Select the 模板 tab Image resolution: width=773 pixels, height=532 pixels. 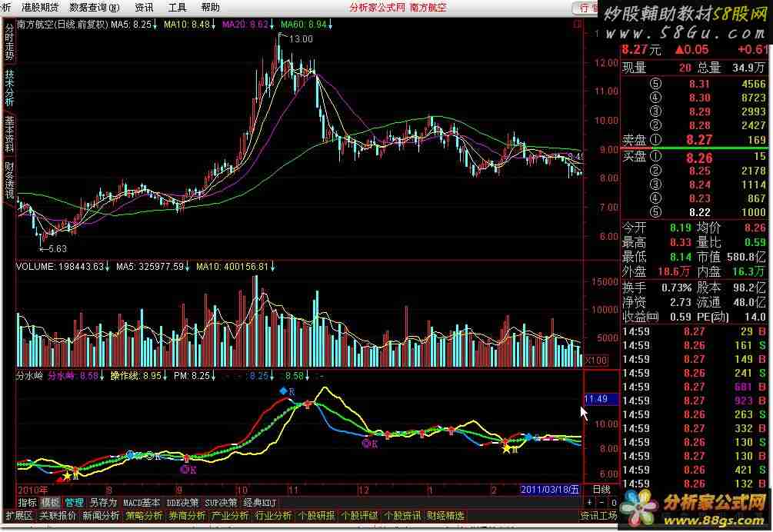pos(50,503)
